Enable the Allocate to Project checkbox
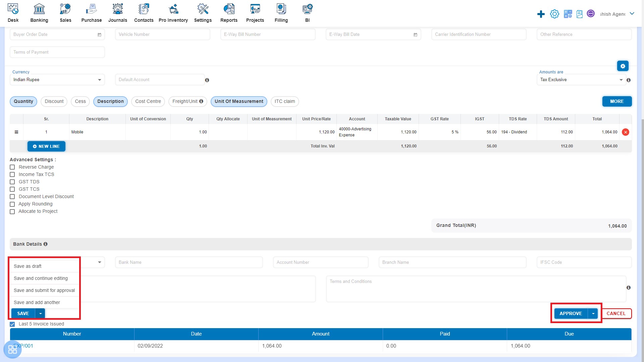This screenshot has width=644, height=362. (x=12, y=212)
